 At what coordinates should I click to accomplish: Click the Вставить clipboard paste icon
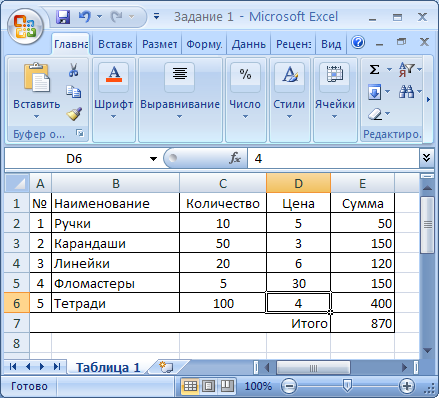37,78
